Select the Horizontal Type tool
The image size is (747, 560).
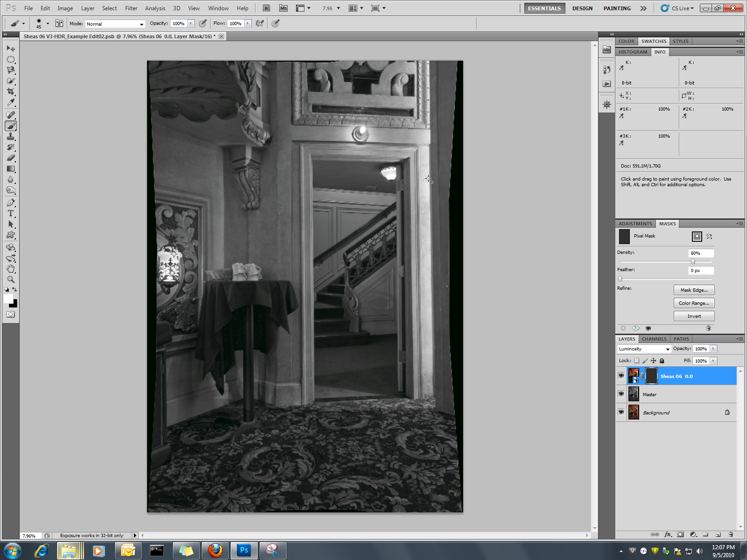11,213
